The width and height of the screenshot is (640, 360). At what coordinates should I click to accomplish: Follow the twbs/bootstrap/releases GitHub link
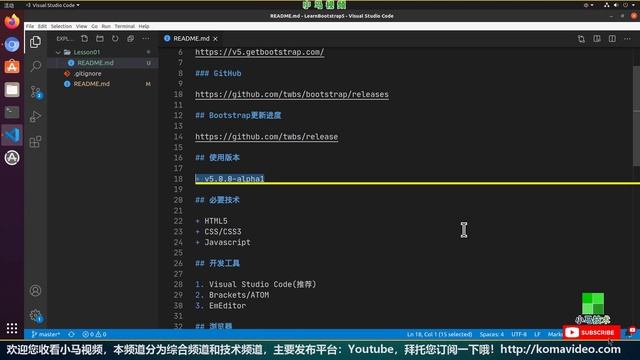point(292,94)
